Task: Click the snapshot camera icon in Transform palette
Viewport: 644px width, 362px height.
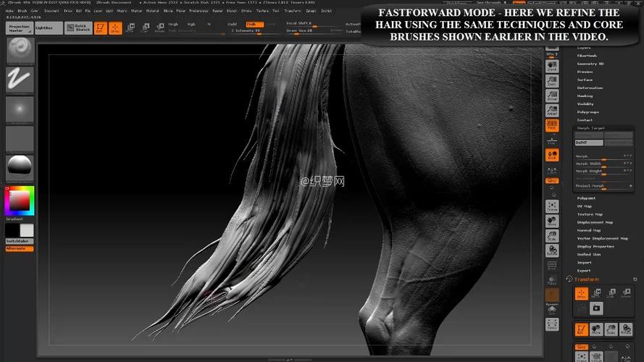Action: [x=596, y=308]
